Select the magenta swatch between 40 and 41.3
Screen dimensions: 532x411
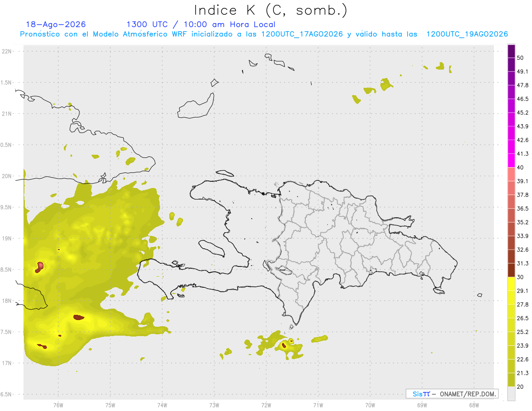point(511,160)
